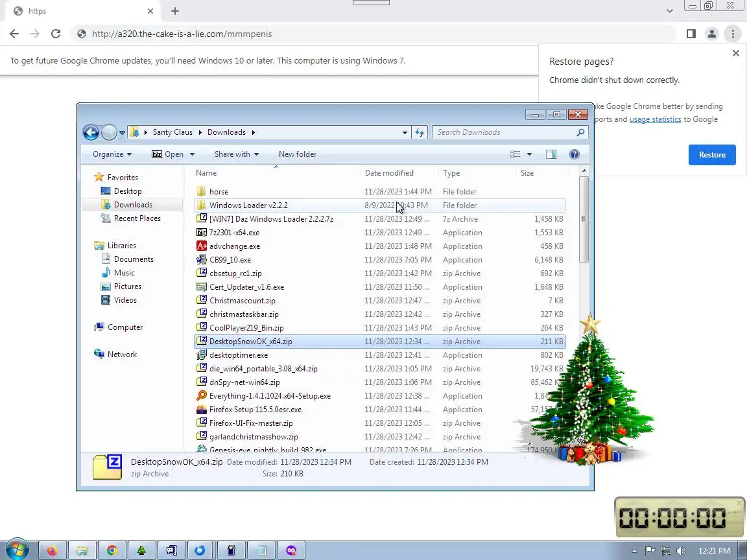Open the Organize menu
The width and height of the screenshot is (747, 560).
point(112,154)
